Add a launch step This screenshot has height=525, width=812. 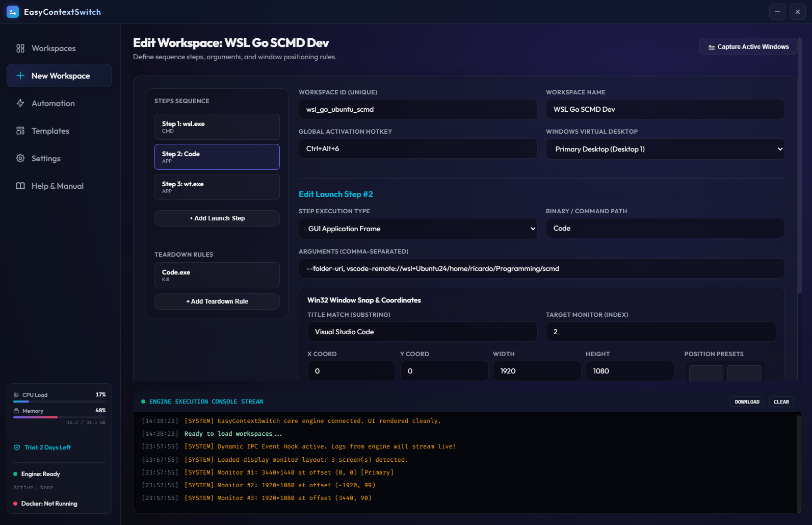pos(217,218)
